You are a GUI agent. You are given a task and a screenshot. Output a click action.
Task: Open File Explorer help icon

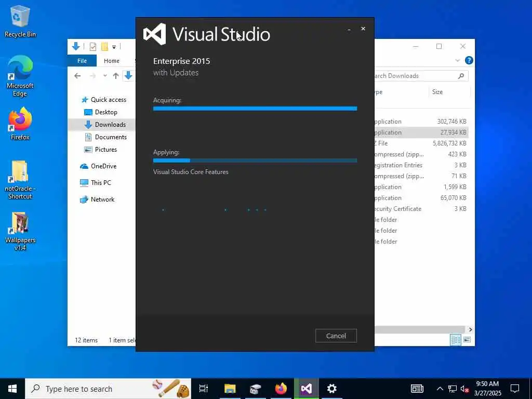469,60
